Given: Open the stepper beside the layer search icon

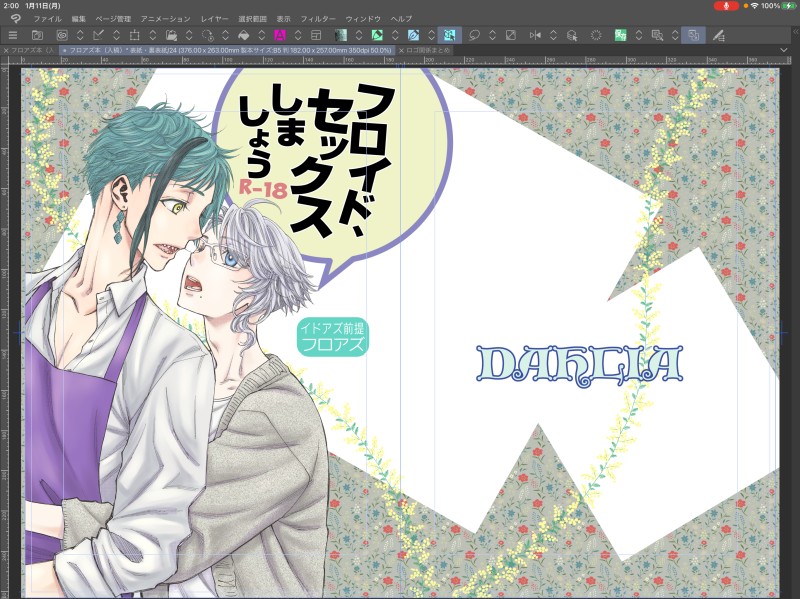Looking at the screenshot, I should [x=675, y=35].
